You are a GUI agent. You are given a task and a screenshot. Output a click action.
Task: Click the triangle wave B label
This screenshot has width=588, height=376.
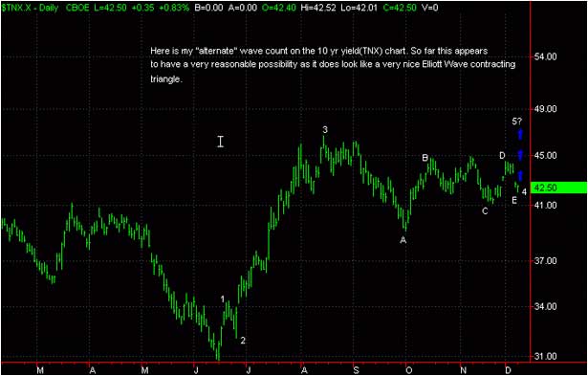click(425, 158)
